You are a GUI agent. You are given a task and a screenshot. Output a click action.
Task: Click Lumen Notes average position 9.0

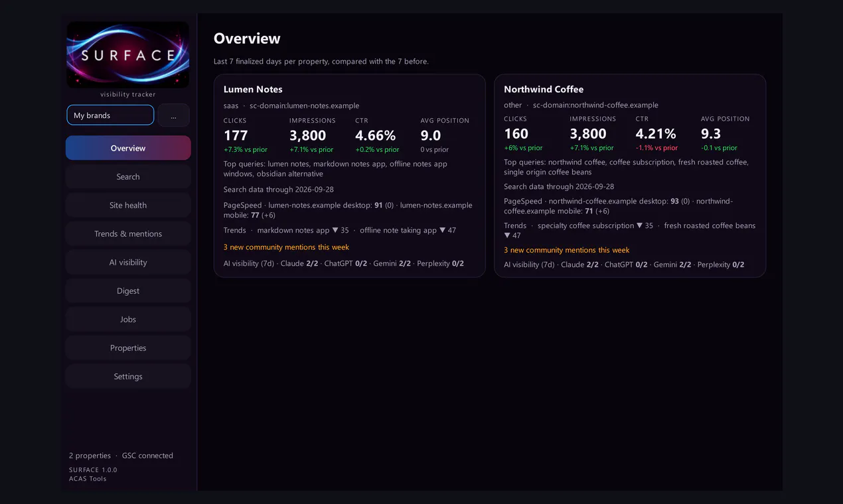point(431,135)
